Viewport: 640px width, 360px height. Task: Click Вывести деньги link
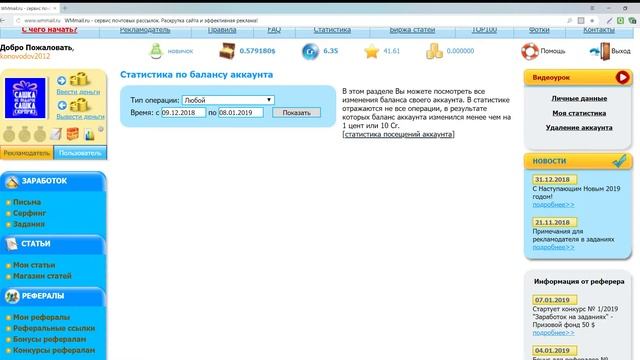[x=80, y=117]
